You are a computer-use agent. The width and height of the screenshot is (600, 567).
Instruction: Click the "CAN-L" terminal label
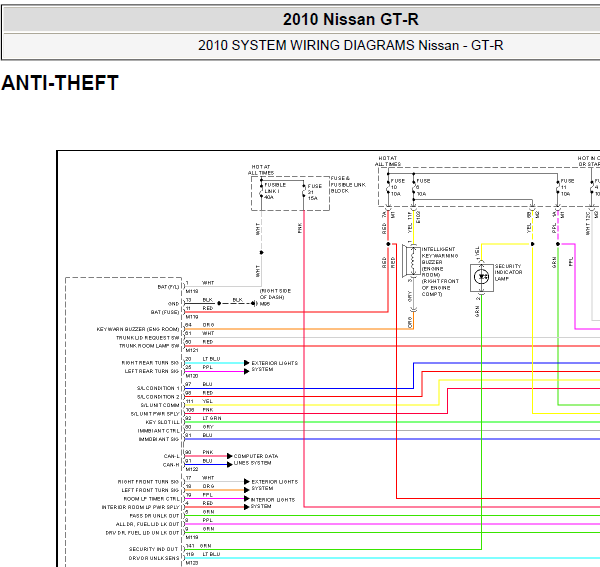(x=171, y=456)
